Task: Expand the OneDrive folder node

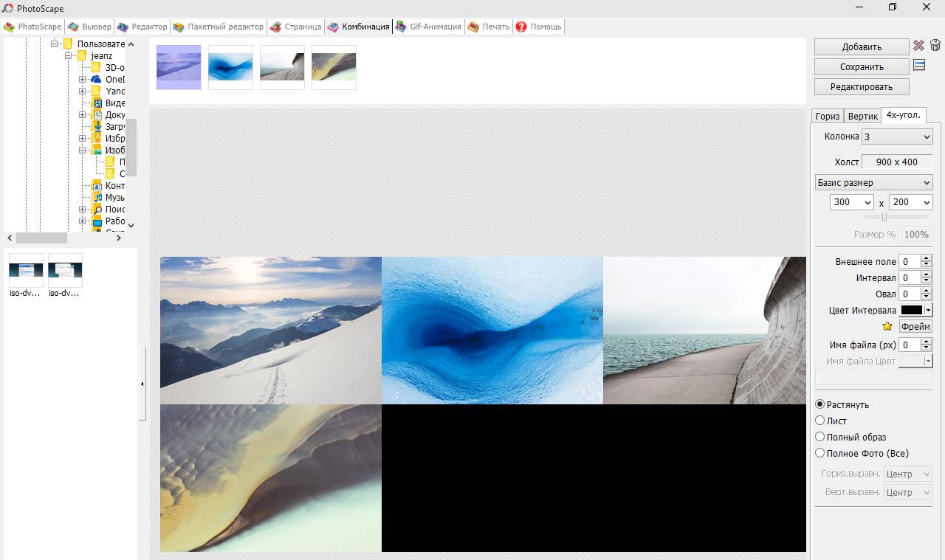Action: 83,79
